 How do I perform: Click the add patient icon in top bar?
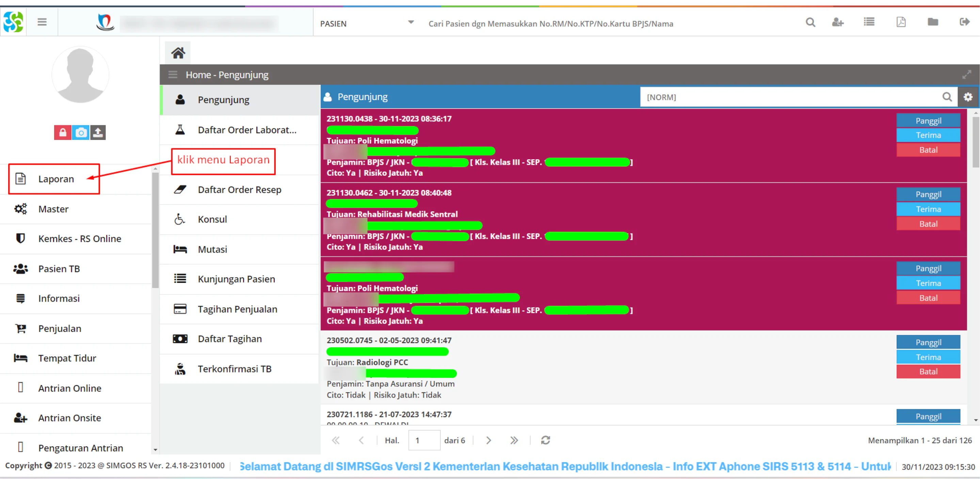(837, 22)
